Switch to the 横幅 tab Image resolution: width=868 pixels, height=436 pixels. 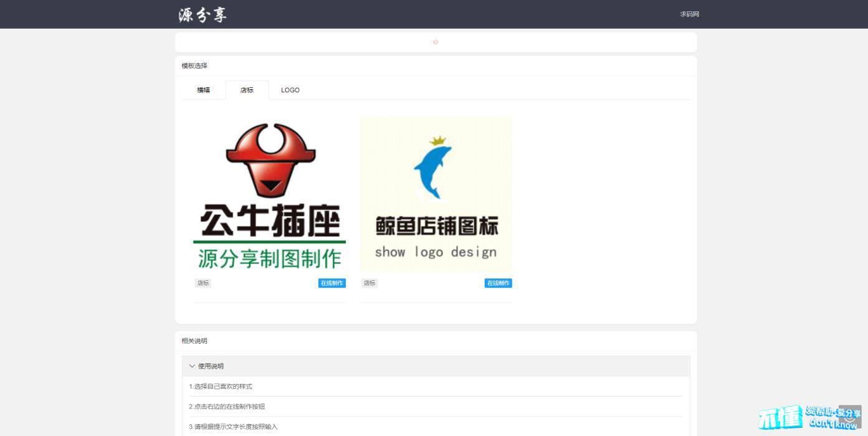click(x=204, y=90)
